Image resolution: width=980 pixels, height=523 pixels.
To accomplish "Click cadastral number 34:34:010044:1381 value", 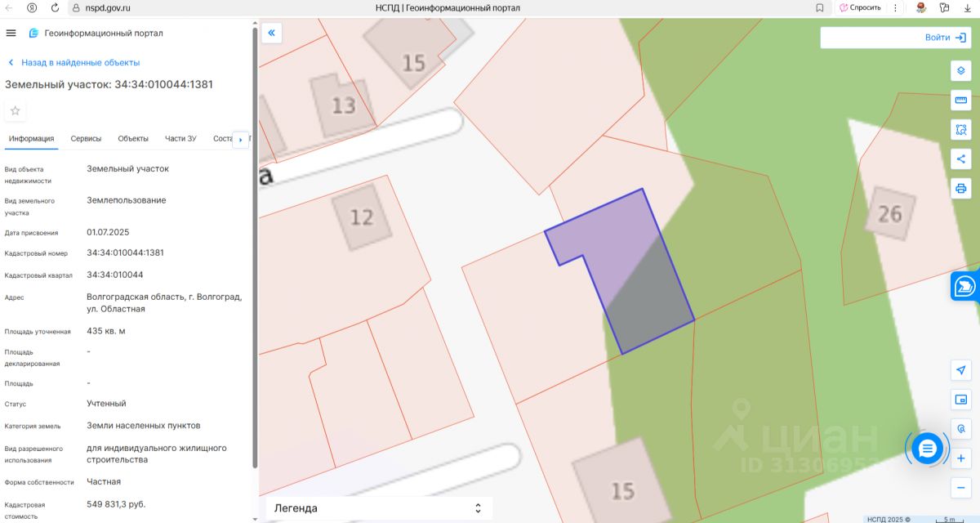I will 126,253.
